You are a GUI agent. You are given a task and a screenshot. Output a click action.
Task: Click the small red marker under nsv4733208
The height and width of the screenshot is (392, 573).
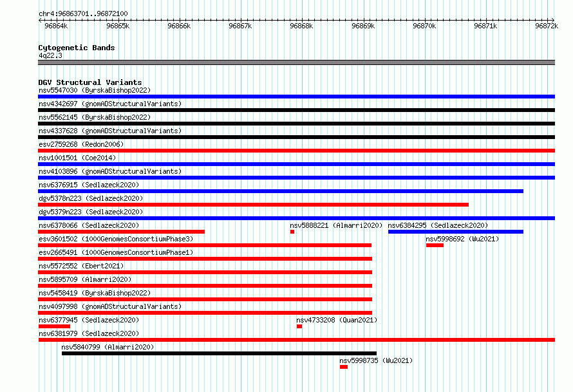[299, 326]
